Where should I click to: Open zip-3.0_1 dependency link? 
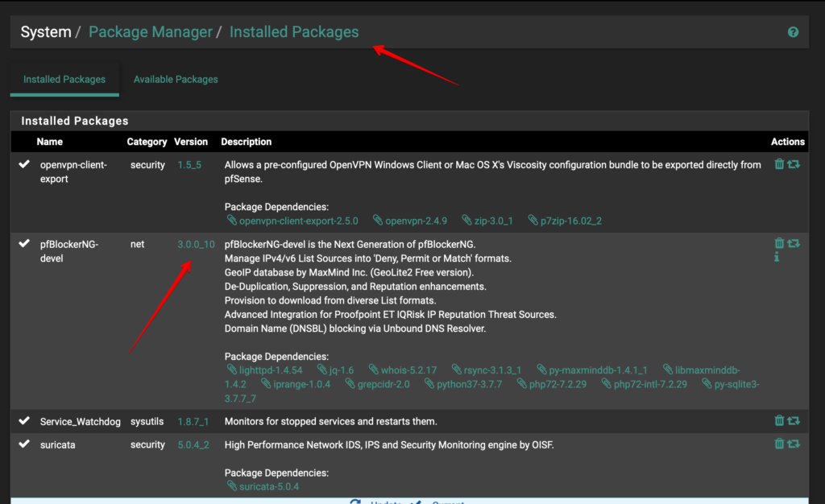[x=487, y=221]
